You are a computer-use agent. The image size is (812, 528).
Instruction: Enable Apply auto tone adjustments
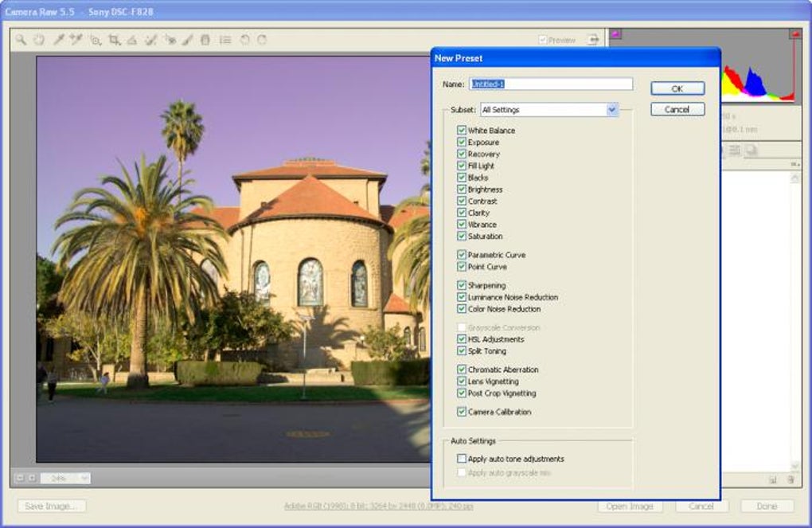462,459
